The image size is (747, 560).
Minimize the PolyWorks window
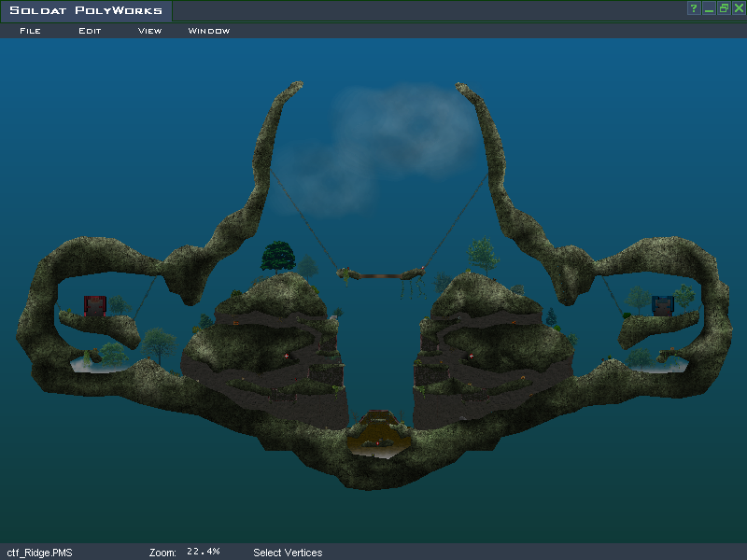709,8
